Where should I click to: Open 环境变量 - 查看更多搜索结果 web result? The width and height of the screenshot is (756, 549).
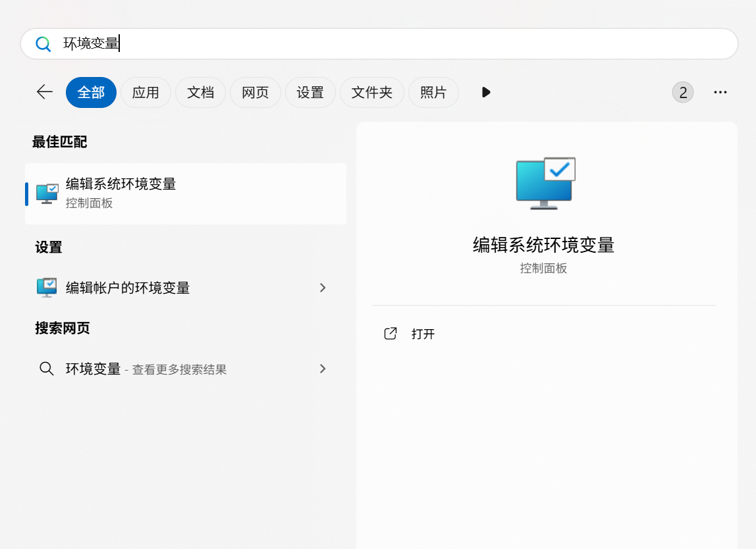[x=186, y=369]
